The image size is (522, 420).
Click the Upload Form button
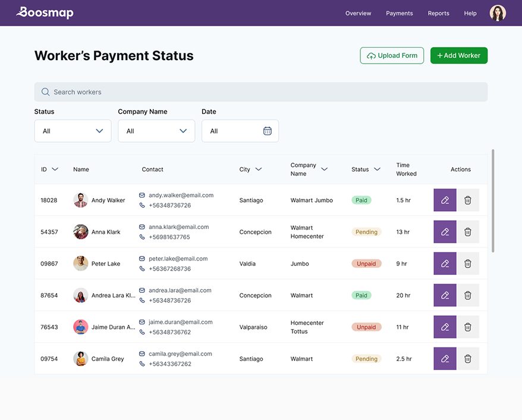(392, 55)
